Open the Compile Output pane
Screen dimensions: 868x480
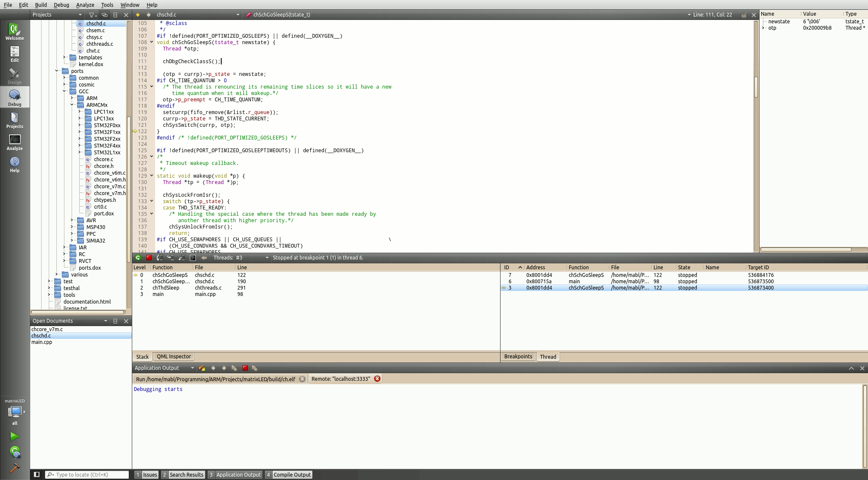[x=288, y=474]
